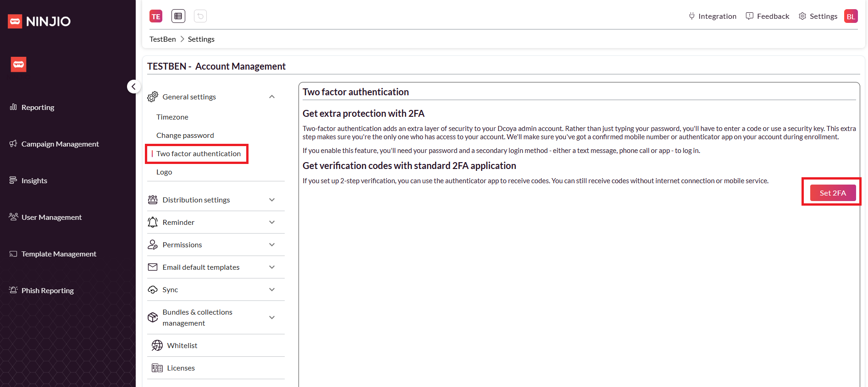This screenshot has height=387, width=868.
Task: Click the red TE account badge
Action: (x=156, y=16)
